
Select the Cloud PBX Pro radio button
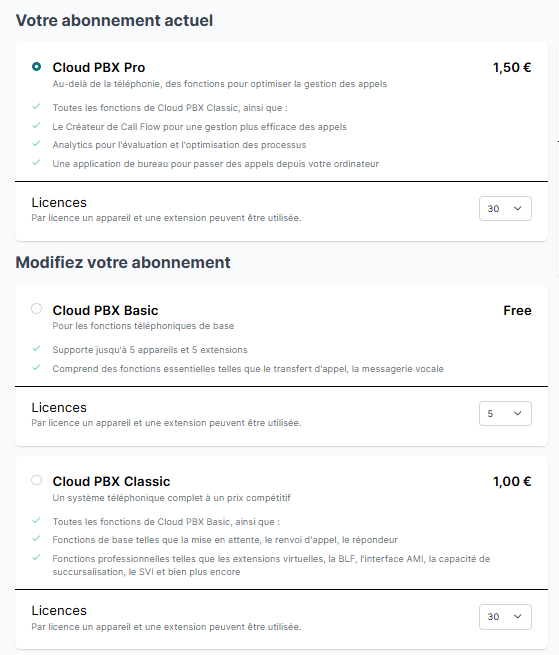pos(36,66)
